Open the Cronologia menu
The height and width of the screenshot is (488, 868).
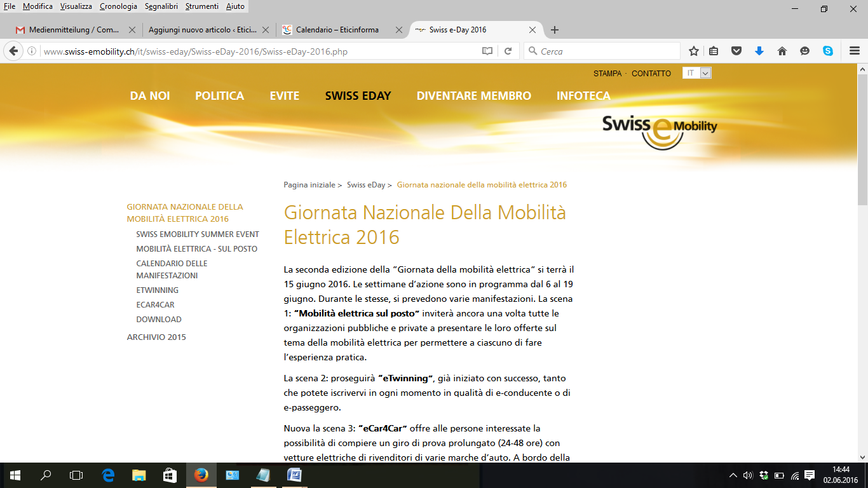tap(118, 6)
